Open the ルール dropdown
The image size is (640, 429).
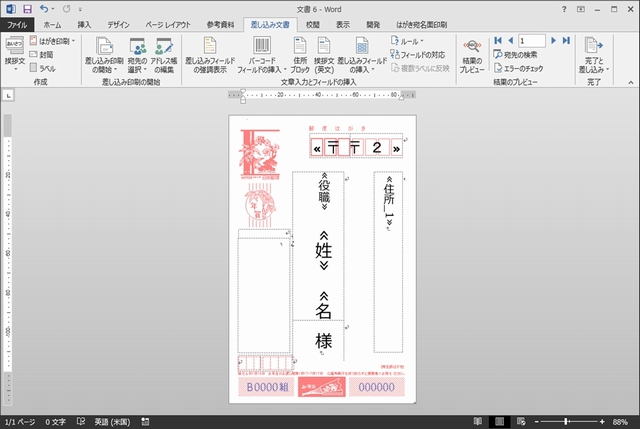coord(407,41)
